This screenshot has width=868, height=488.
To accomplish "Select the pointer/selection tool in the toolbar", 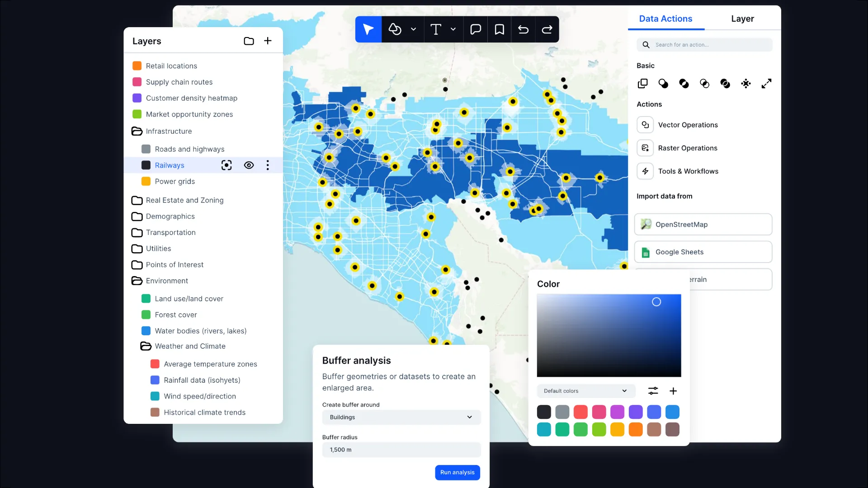I will coord(368,29).
